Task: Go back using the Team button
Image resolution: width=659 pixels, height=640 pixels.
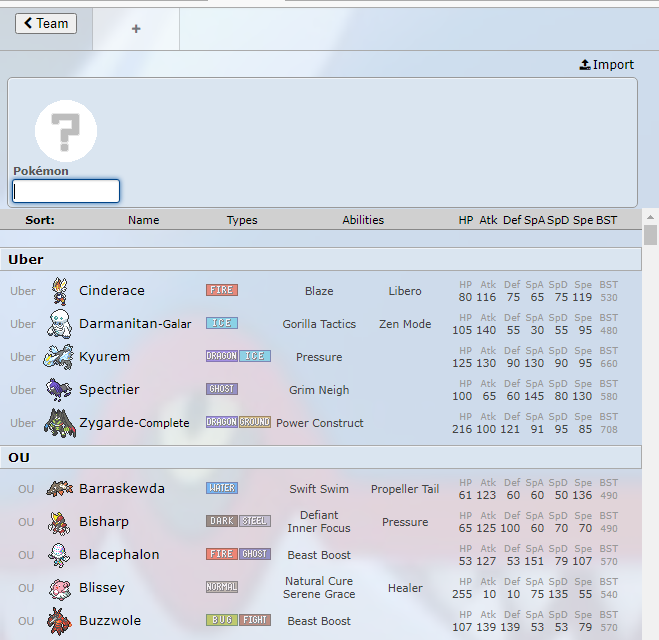Action: tap(46, 24)
